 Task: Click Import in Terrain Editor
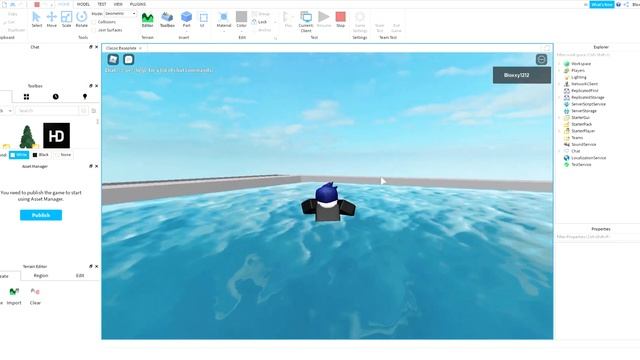(14, 296)
